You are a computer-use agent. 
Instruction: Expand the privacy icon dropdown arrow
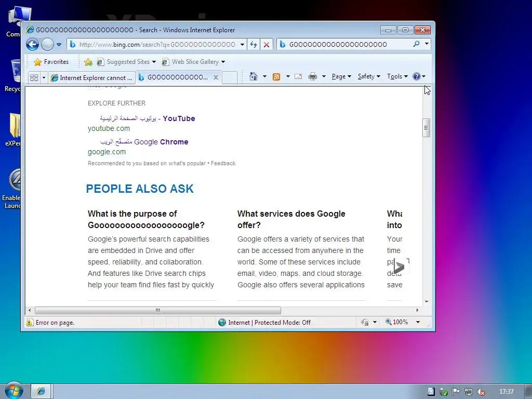click(x=375, y=322)
